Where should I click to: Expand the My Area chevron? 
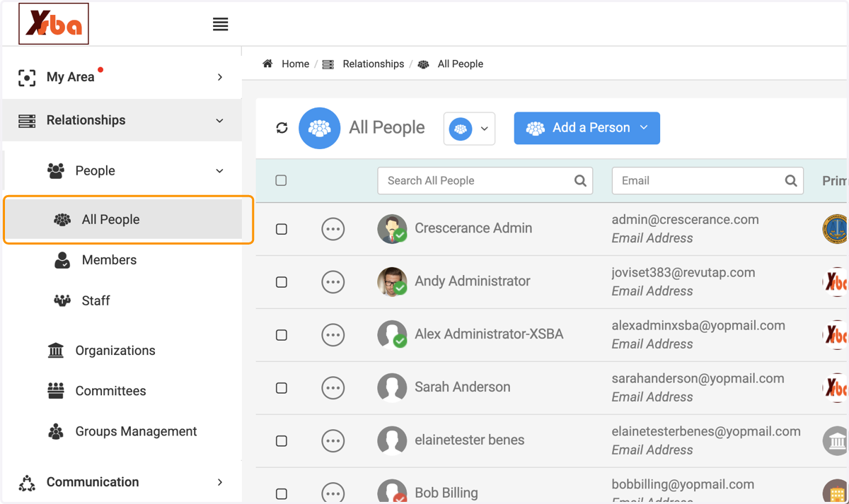[220, 77]
